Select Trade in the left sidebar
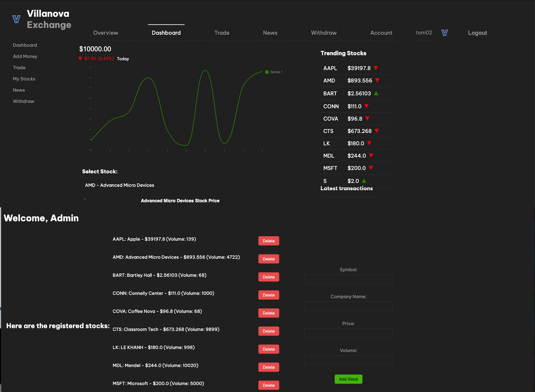Viewport: 535px width, 392px height. tap(19, 68)
